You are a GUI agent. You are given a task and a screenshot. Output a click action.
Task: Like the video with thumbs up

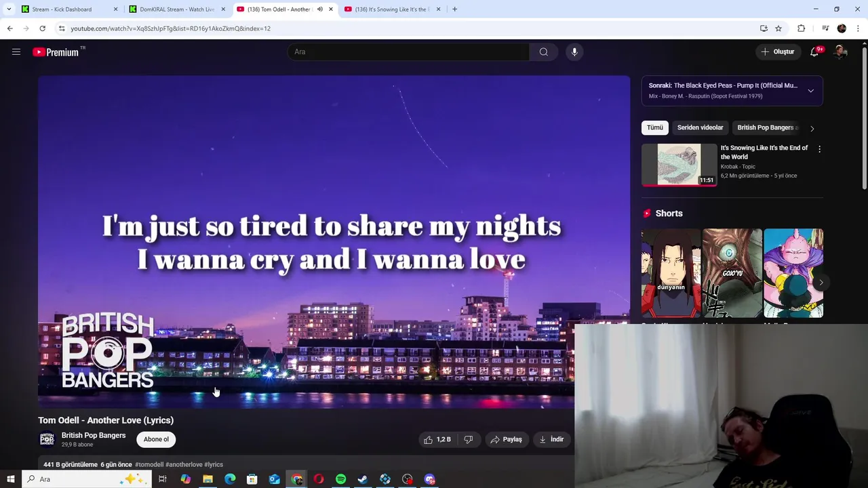[x=437, y=439]
